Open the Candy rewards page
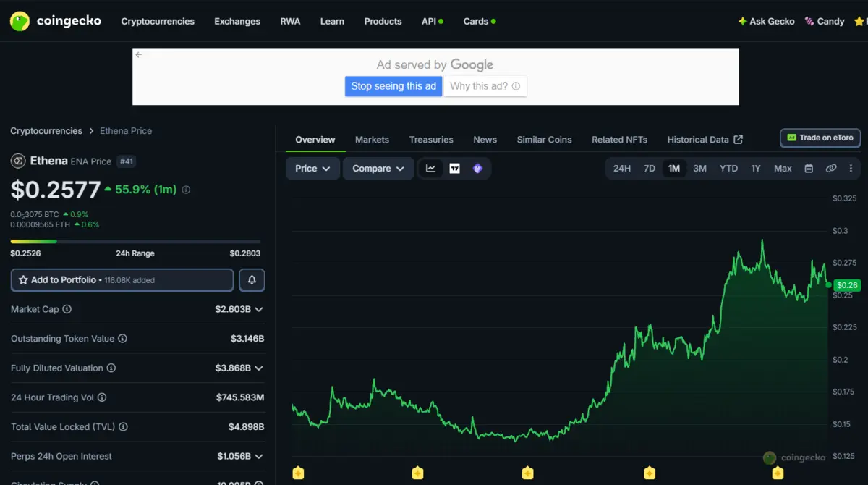The width and height of the screenshot is (868, 485). click(x=825, y=21)
